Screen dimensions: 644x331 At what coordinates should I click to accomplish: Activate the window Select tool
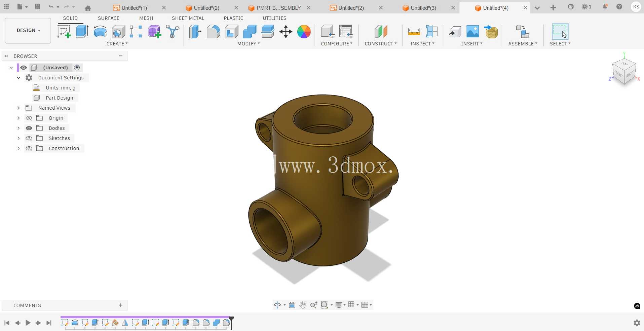click(560, 32)
